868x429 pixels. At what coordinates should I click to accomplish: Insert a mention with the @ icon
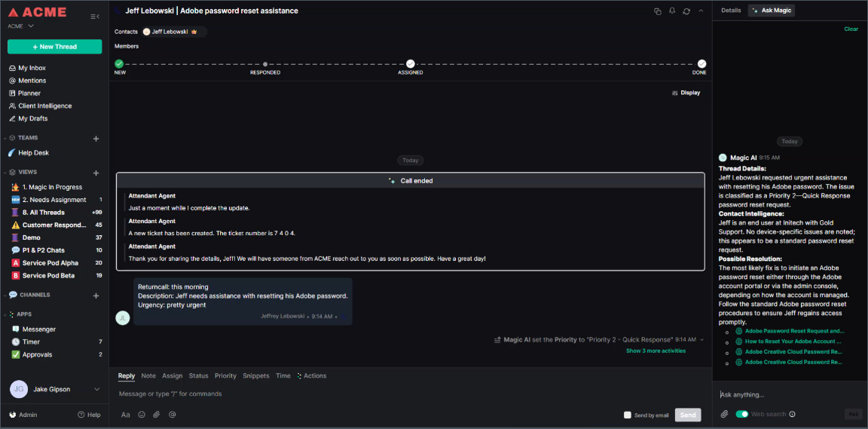point(172,415)
